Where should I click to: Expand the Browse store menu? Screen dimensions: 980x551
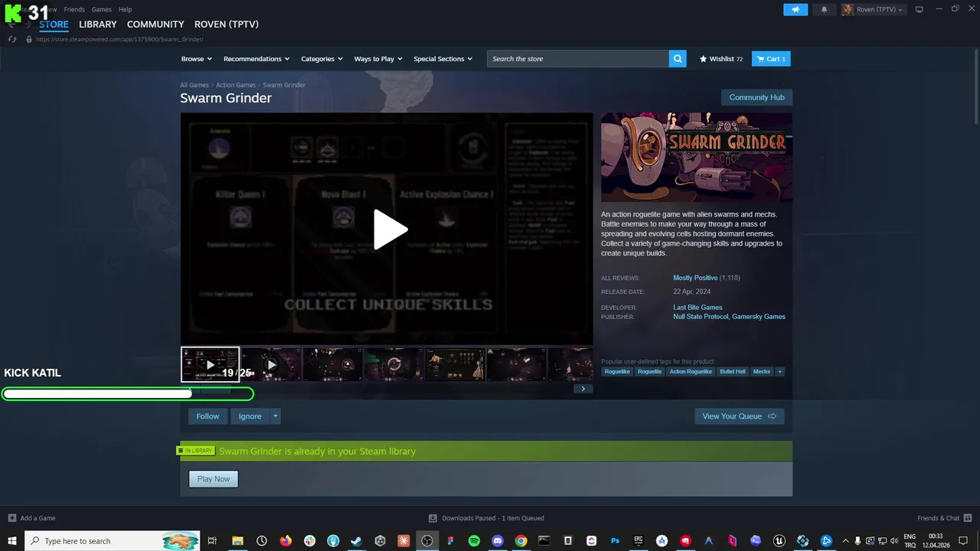point(196,59)
